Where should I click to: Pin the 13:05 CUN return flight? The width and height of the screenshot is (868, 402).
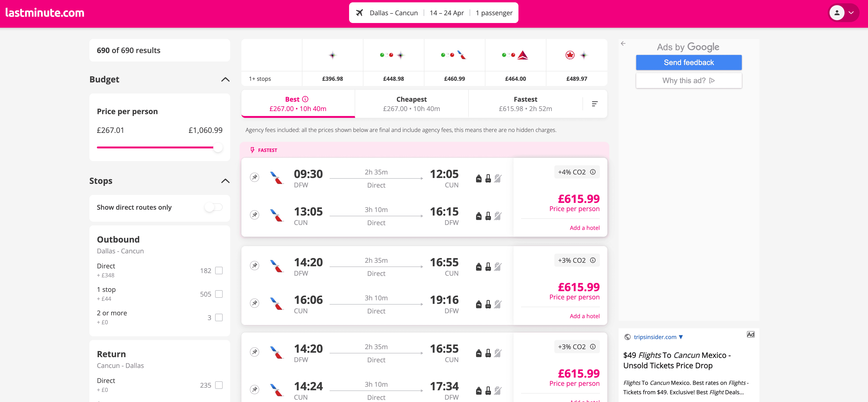[x=255, y=215]
